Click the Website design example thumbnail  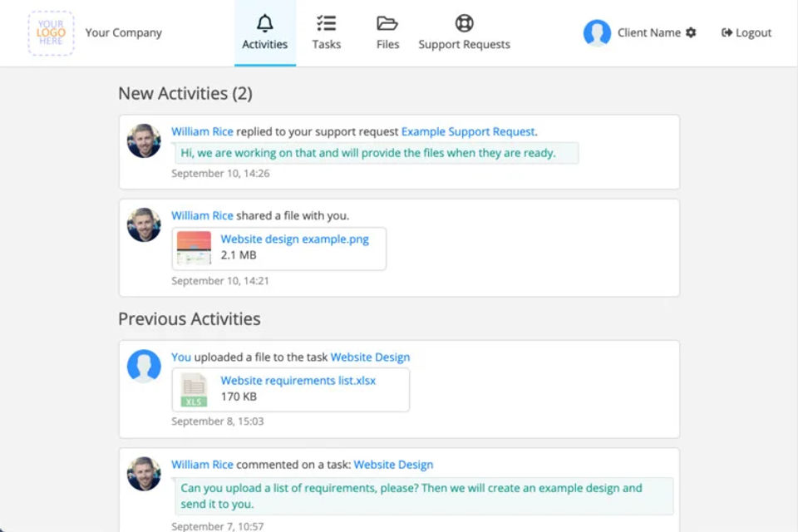pos(194,249)
